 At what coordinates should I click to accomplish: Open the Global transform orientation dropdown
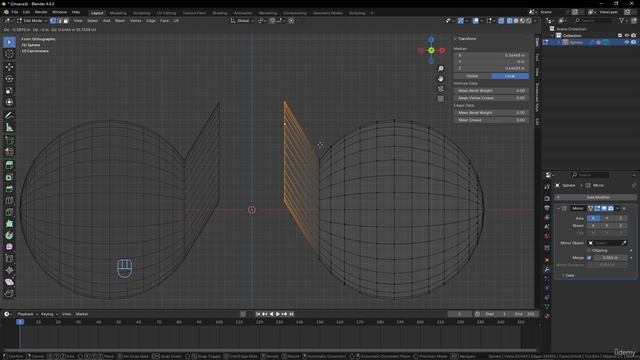coord(242,20)
